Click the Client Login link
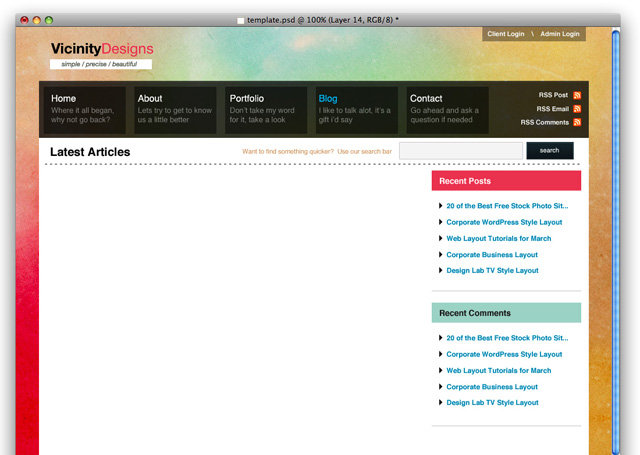The height and width of the screenshot is (455, 640). (x=506, y=34)
